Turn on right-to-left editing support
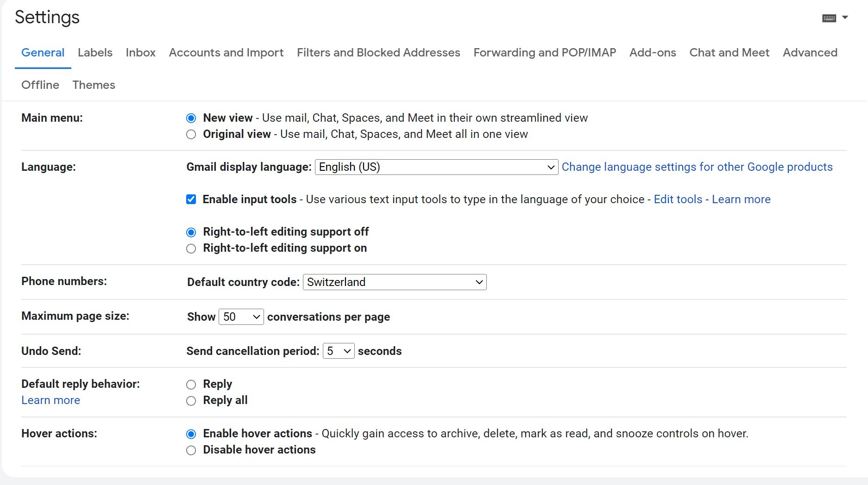This screenshot has height=485, width=868. [x=191, y=249]
